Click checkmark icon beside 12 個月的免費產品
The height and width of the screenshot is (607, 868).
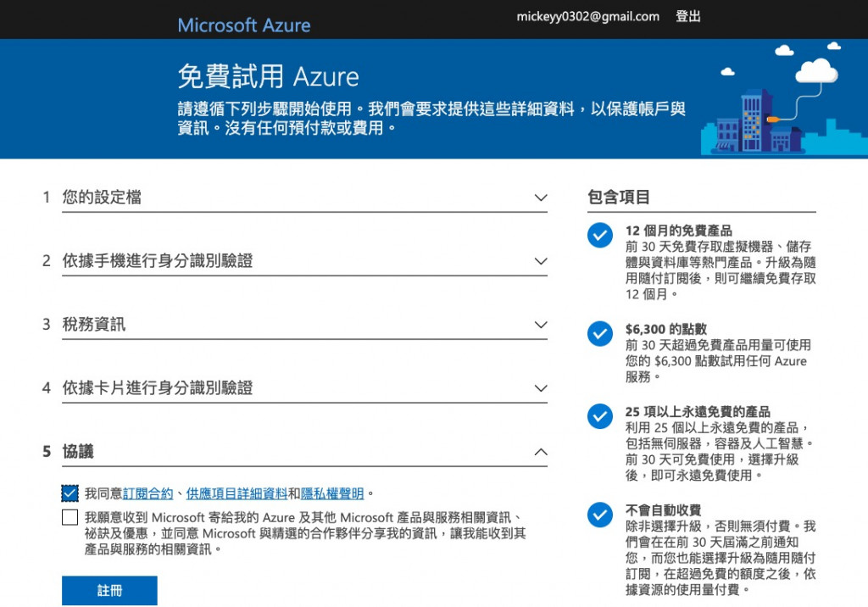pos(600,236)
